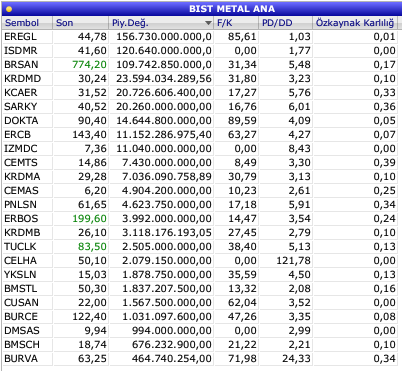The height and width of the screenshot is (371, 402).
Task: Click BRSAN's green price 774,20
Action: pyautogui.click(x=89, y=65)
